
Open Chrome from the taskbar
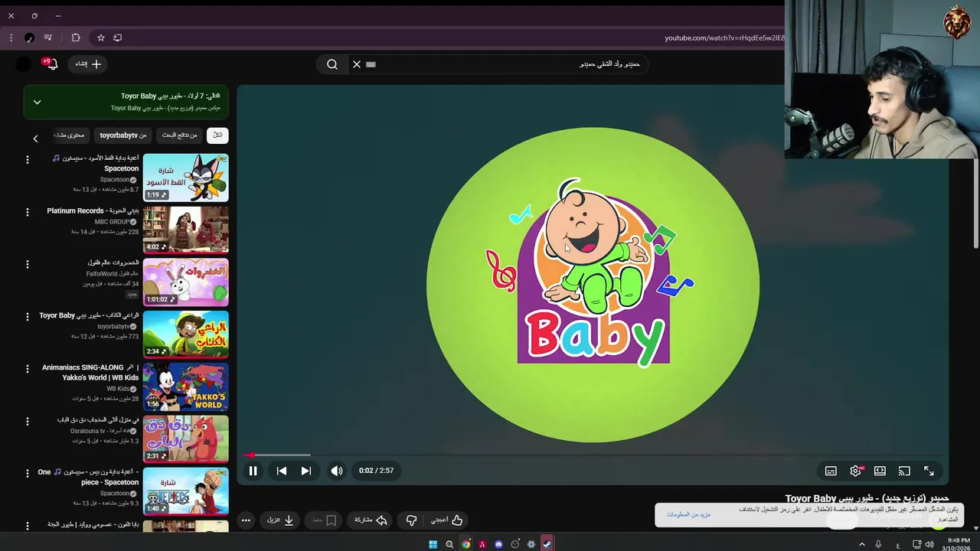tap(465, 544)
